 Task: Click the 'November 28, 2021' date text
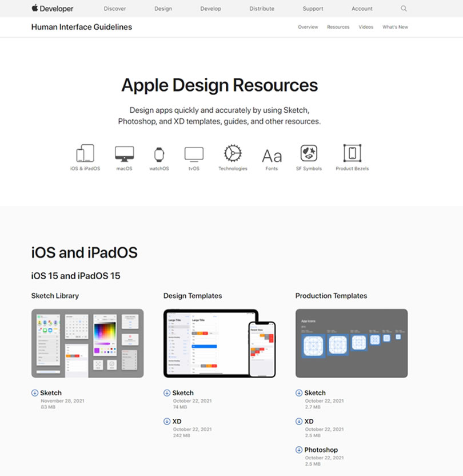[x=62, y=400]
